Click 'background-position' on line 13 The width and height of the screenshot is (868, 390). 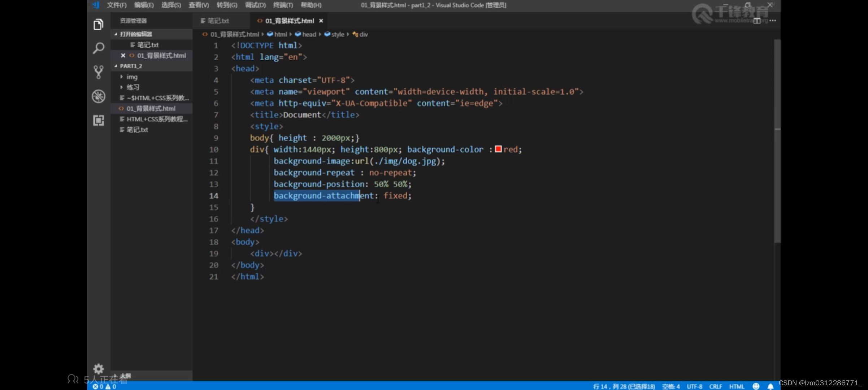(319, 184)
